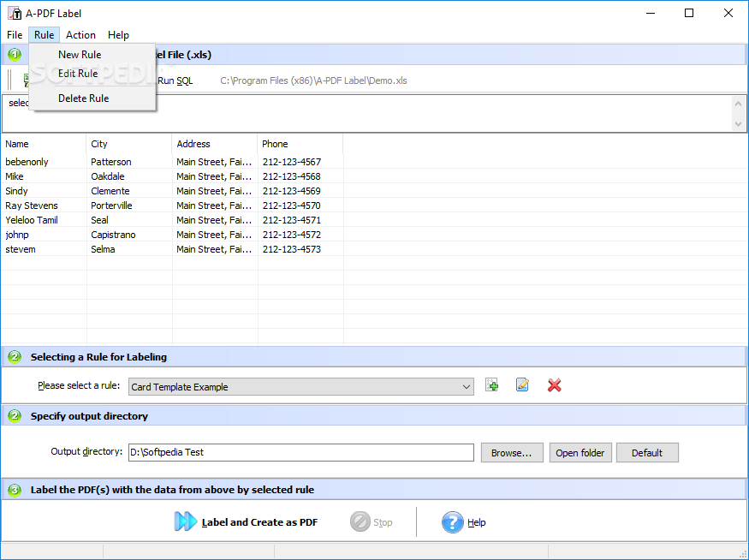Viewport: 749px width, 560px height.
Task: Click the Address column header
Action: point(215,144)
